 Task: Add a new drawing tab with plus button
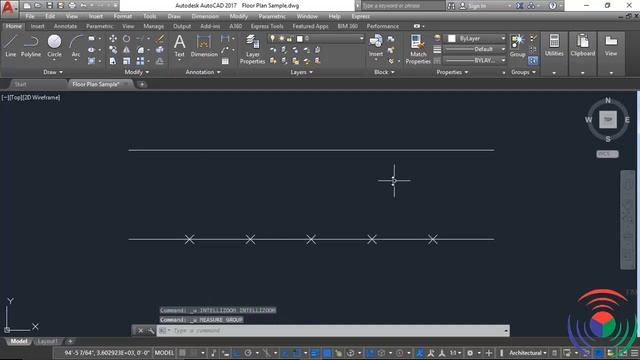tap(142, 84)
